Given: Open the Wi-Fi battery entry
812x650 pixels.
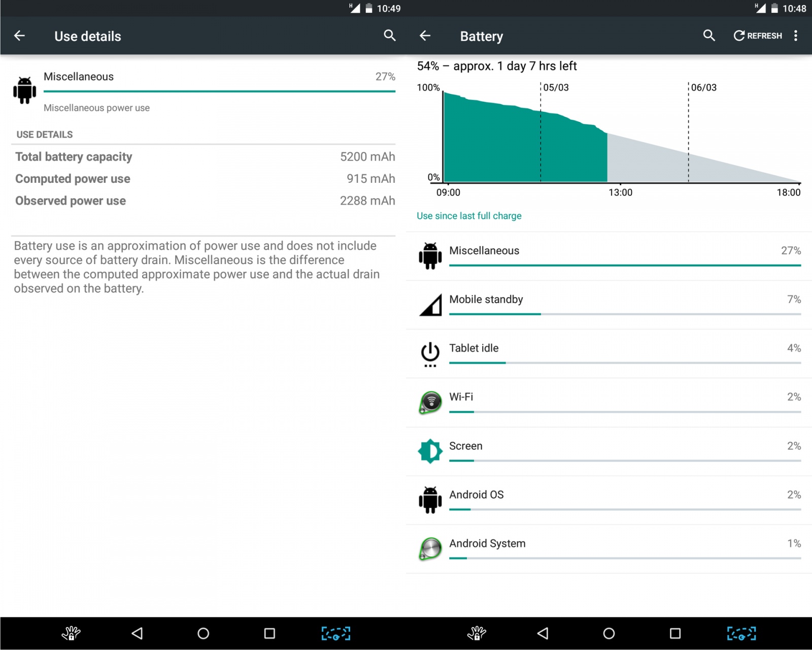Looking at the screenshot, I should (x=609, y=403).
